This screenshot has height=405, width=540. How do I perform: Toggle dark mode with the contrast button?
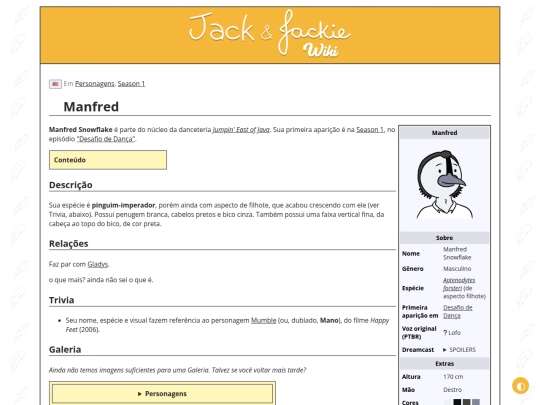click(x=520, y=386)
